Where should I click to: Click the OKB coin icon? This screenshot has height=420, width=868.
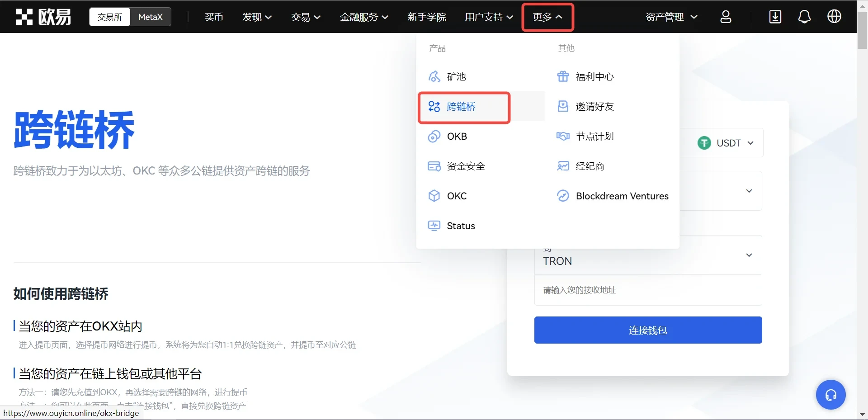434,136
